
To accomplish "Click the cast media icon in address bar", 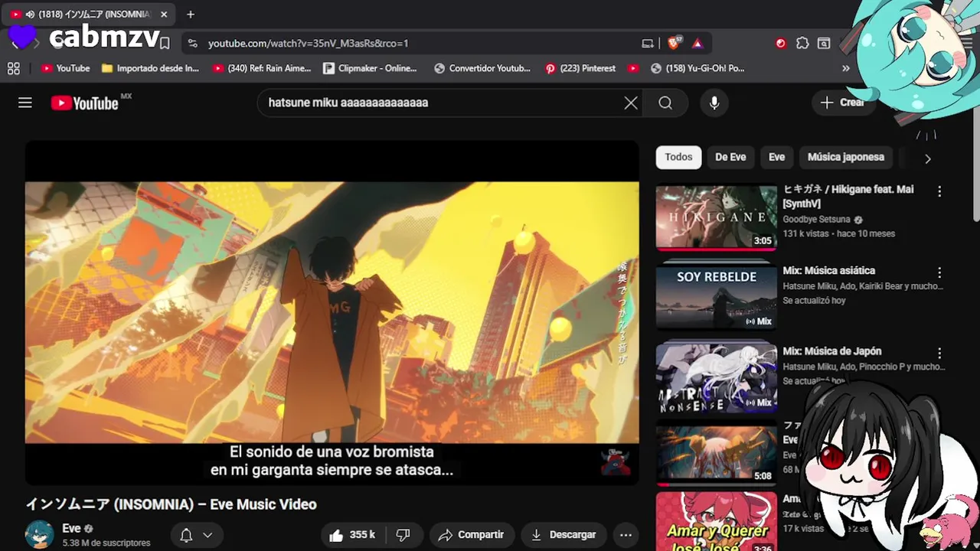I will click(648, 44).
